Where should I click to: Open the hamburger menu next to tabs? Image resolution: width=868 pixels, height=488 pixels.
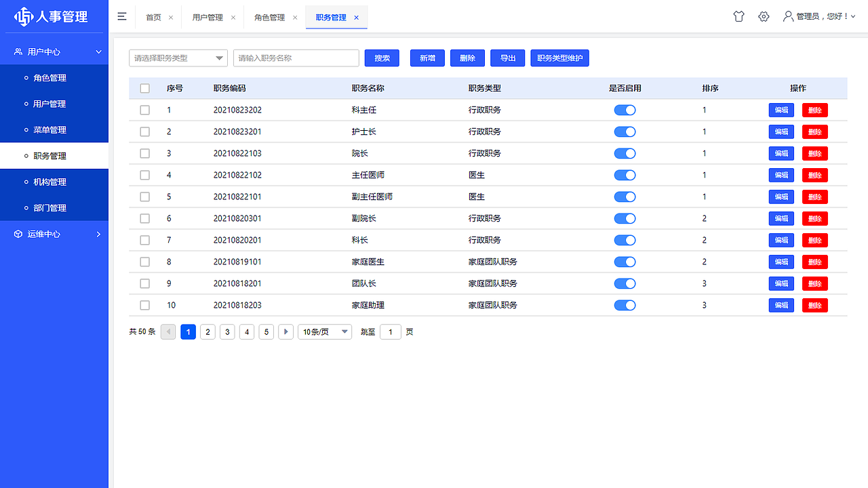tap(122, 16)
